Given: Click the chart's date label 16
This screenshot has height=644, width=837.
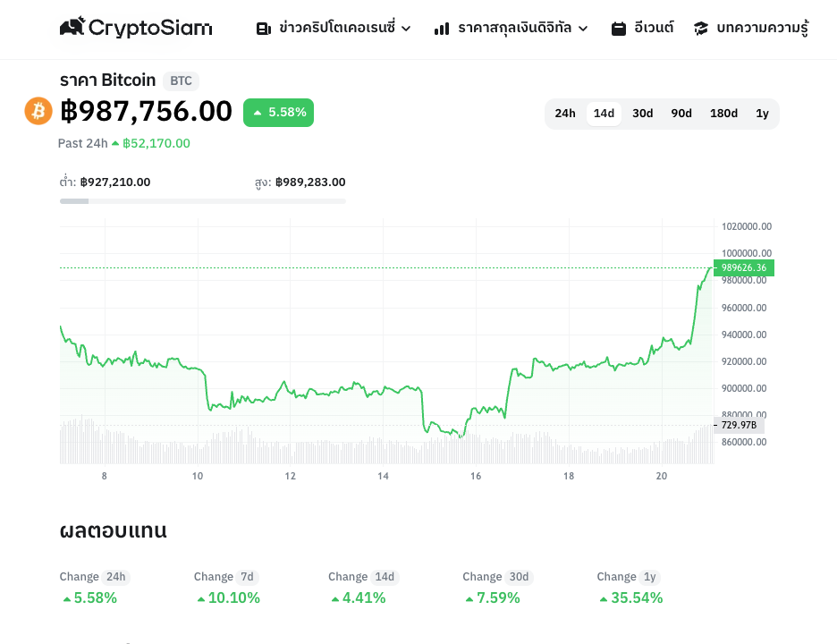Looking at the screenshot, I should pos(476,476).
